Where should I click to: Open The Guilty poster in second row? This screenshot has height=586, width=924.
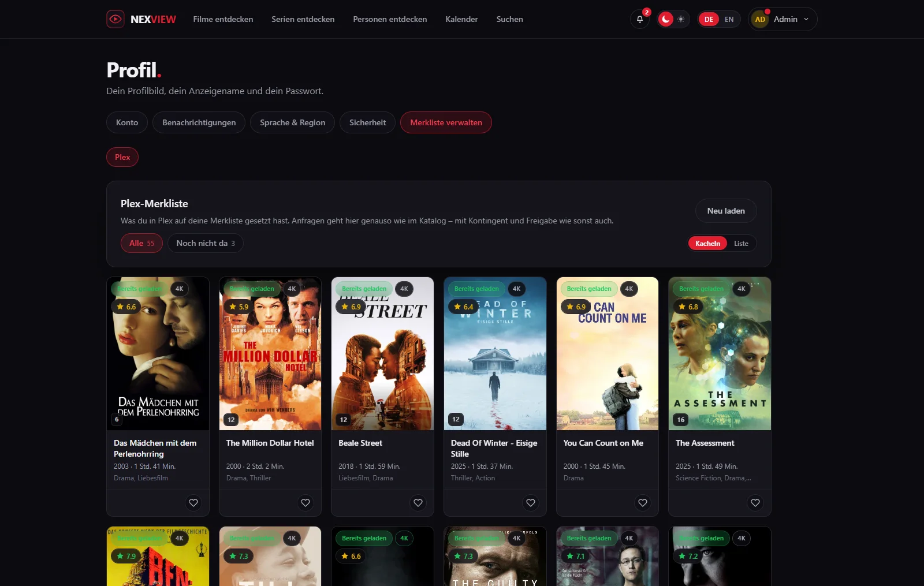(495, 556)
